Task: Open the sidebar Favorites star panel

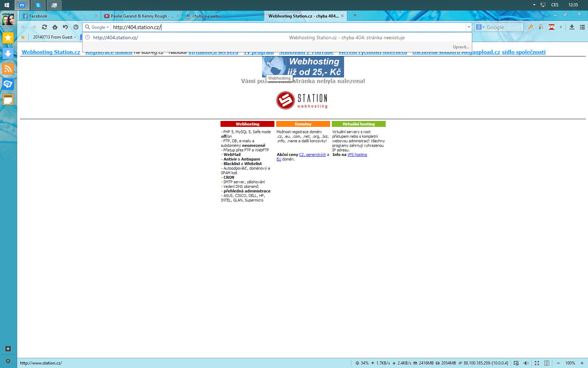Action: pyautogui.click(x=8, y=38)
